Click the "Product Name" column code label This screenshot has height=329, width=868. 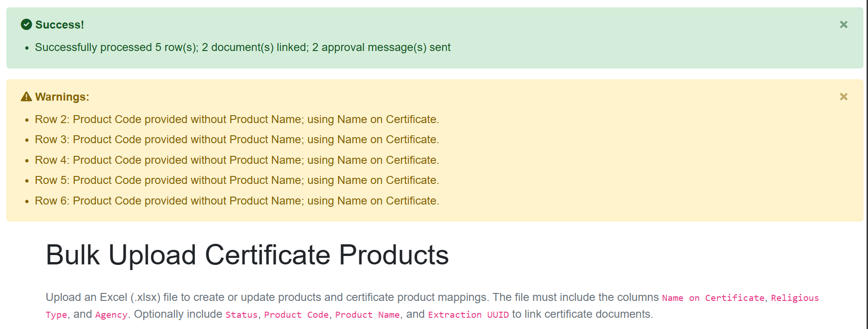367,315
